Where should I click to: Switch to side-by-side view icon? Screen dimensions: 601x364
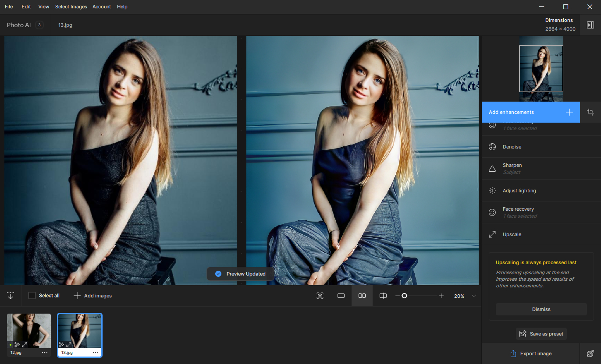tap(362, 296)
